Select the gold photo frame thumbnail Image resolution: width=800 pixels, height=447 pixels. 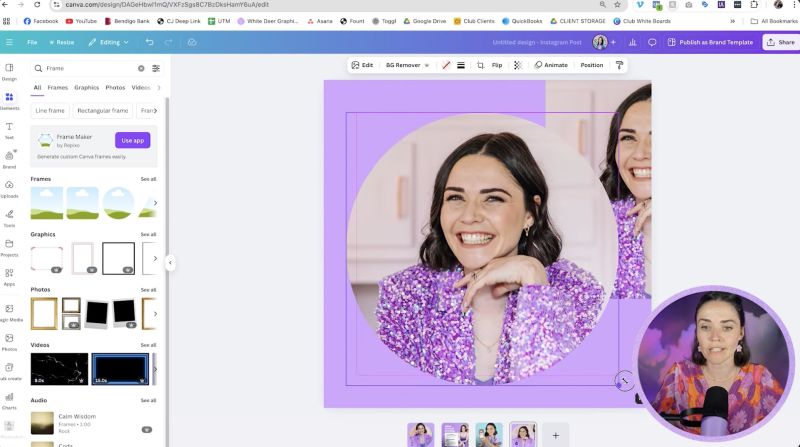click(44, 314)
